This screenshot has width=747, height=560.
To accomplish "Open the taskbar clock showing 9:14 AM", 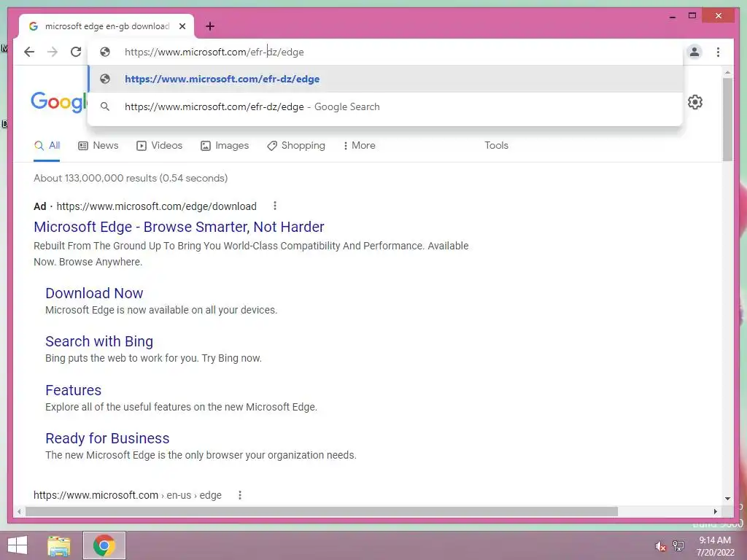I will pos(715,546).
